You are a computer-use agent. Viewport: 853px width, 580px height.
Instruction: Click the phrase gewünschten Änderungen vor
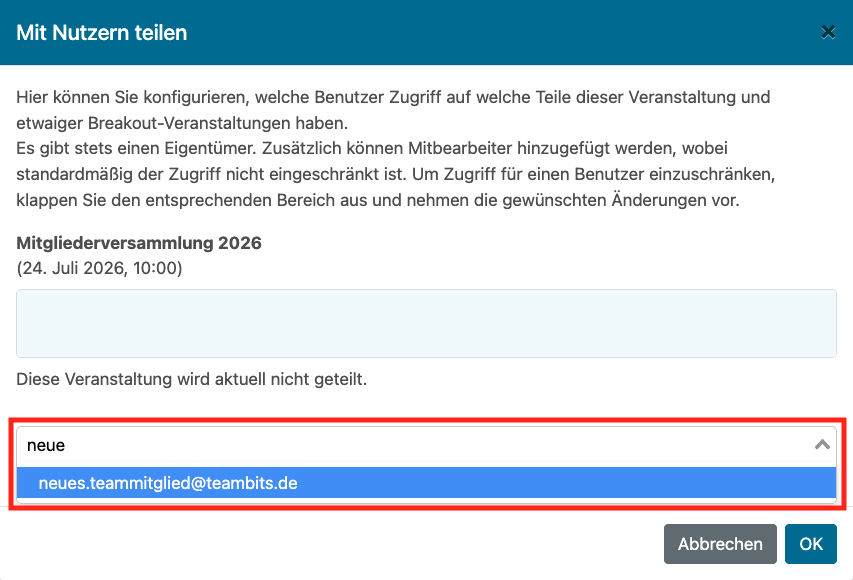(x=621, y=200)
